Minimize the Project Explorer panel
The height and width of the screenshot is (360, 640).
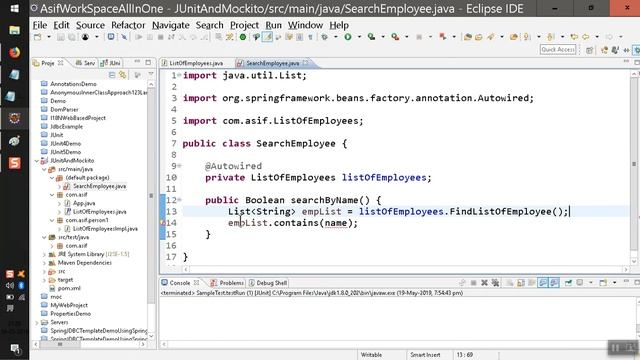[x=137, y=62]
